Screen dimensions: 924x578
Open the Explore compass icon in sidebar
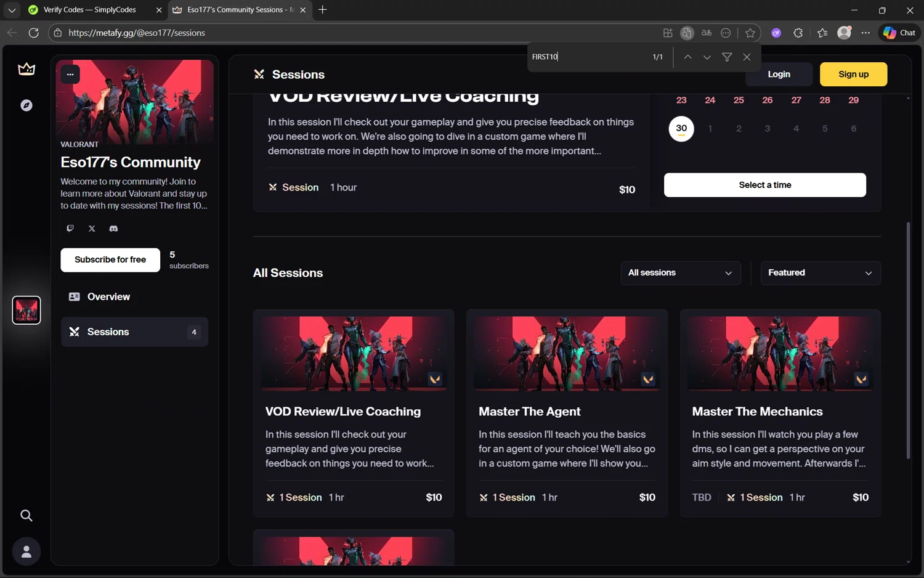[26, 105]
